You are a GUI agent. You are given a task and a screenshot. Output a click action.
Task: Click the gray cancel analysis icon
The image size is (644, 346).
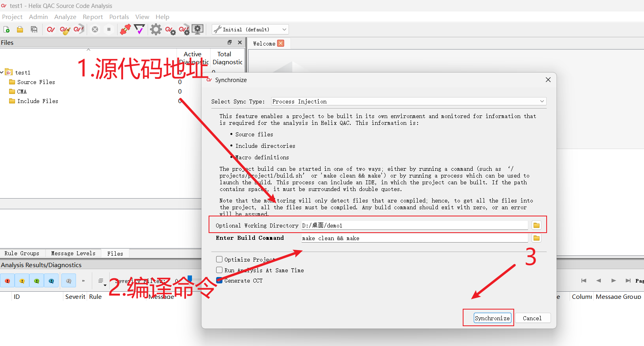click(x=95, y=29)
